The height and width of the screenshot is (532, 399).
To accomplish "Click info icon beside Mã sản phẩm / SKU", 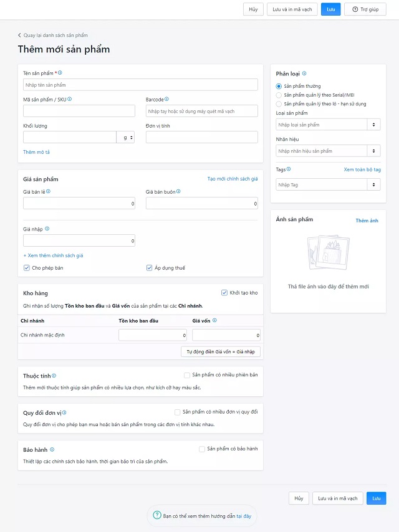I will tap(70, 99).
